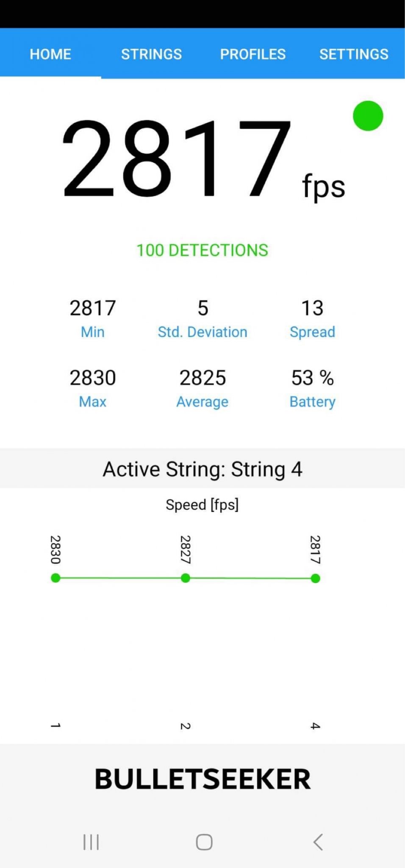Select the HOME tab
The height and width of the screenshot is (868, 405).
tap(50, 54)
